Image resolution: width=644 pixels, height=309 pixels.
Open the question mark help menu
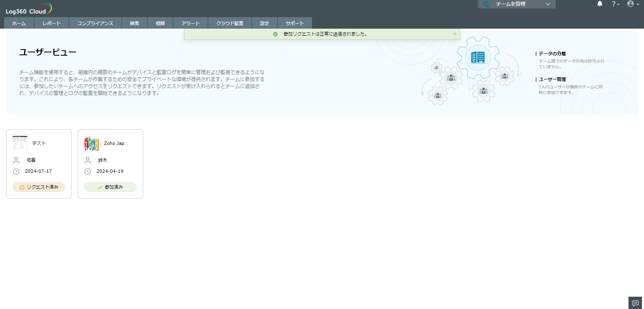click(x=615, y=4)
